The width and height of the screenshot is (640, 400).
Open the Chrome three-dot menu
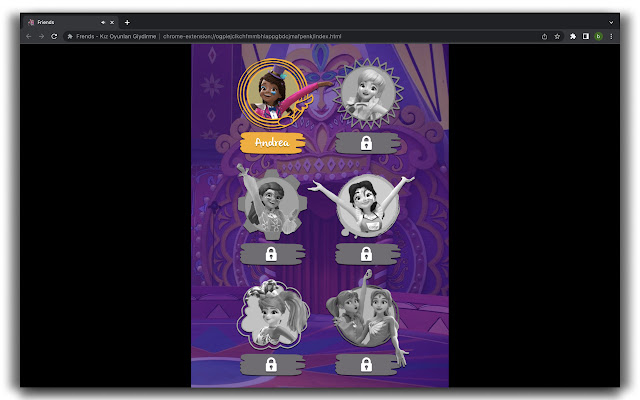(x=611, y=36)
